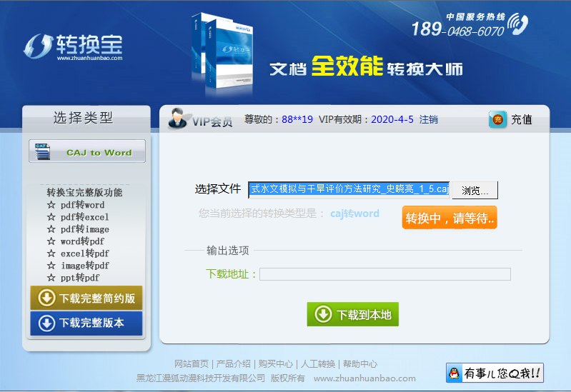
Task: Click the 有事儿您Q我 contact button
Action: point(495,373)
